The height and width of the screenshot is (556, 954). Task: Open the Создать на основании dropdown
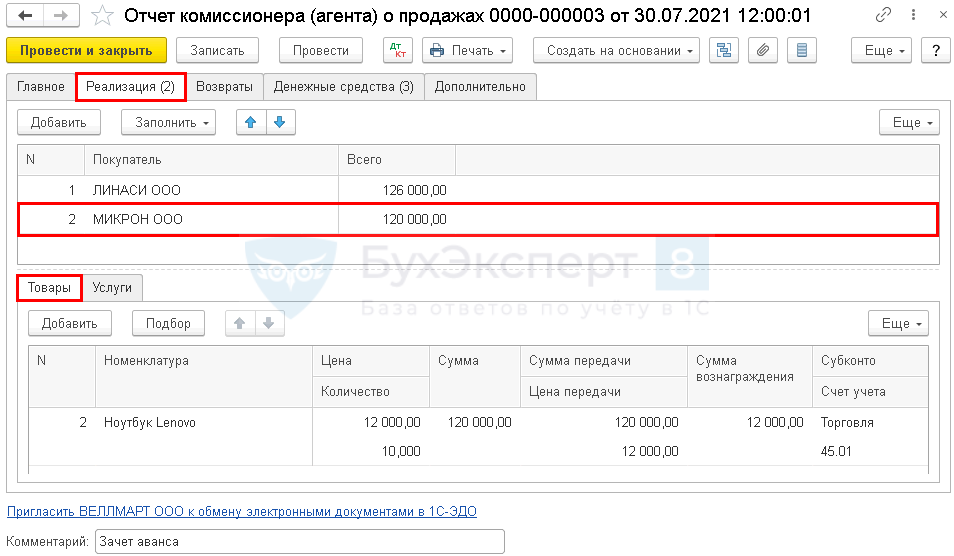pyautogui.click(x=615, y=51)
